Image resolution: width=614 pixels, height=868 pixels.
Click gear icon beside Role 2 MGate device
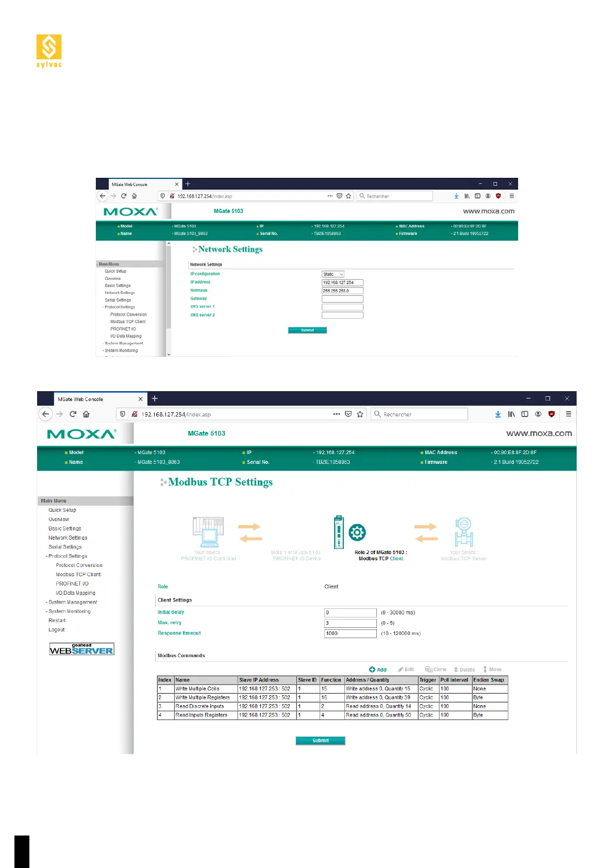[357, 532]
